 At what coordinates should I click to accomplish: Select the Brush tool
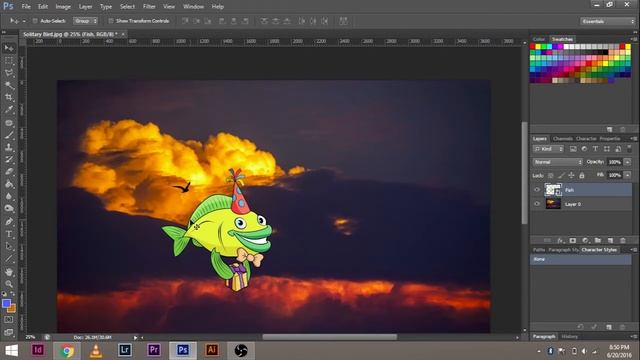point(9,135)
